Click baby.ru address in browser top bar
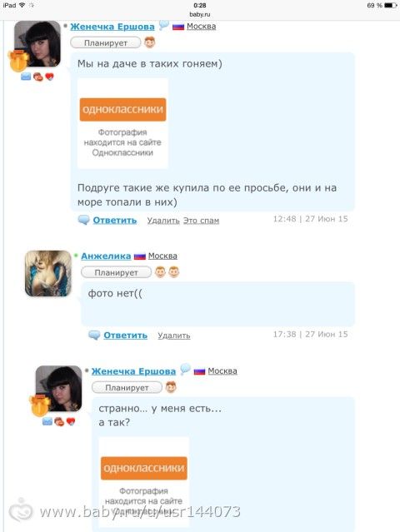 (200, 14)
